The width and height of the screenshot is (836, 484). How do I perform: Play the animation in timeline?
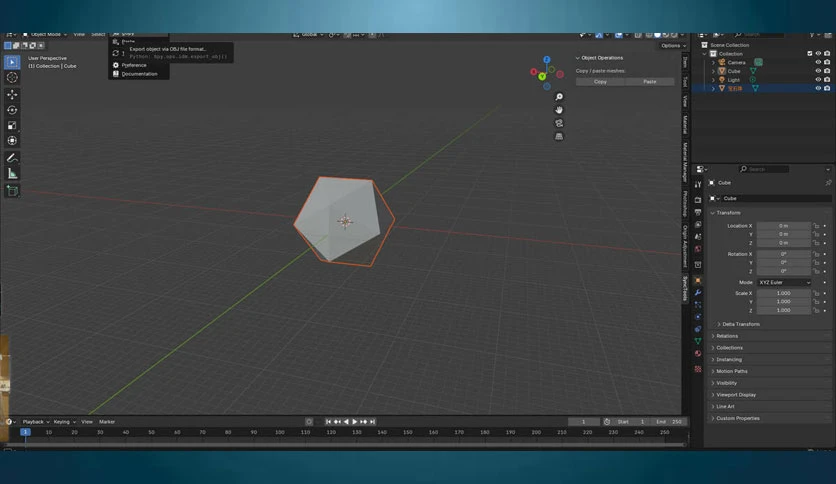(x=355, y=422)
